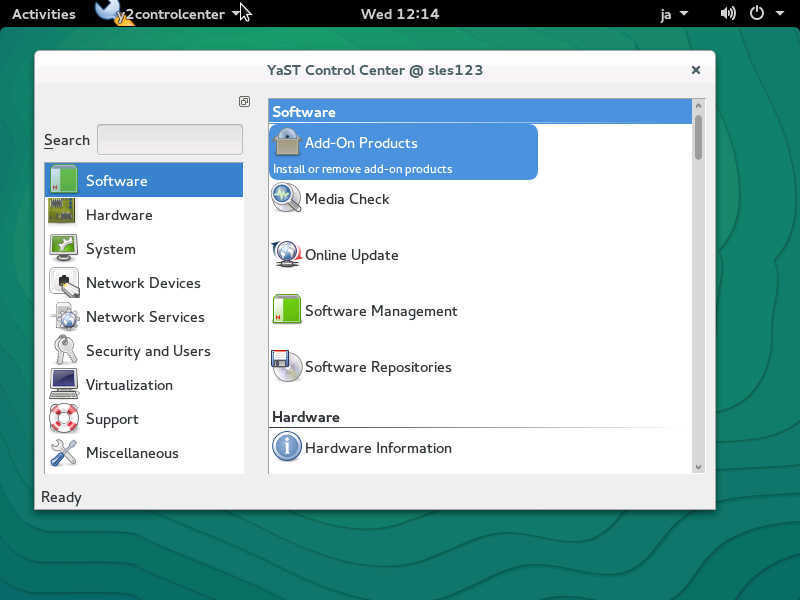Select Miscellaneous label in sidebar
Viewport: 800px width, 600px height.
click(132, 453)
